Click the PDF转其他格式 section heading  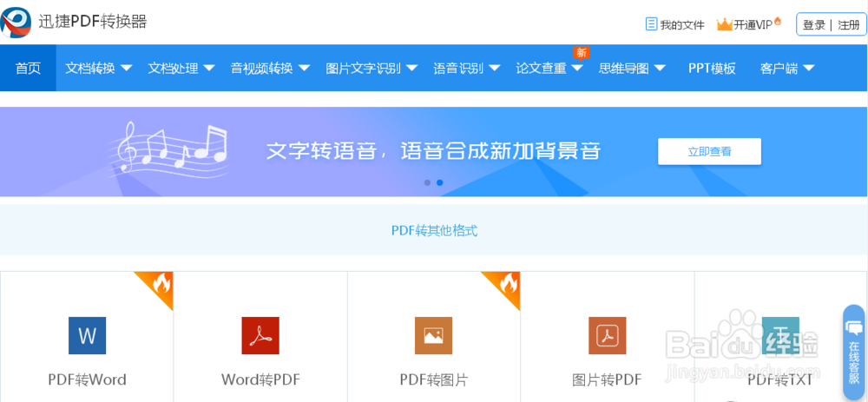(x=435, y=230)
